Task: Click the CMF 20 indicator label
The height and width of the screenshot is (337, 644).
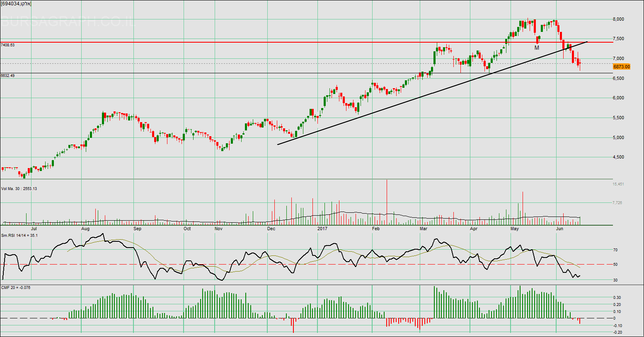Action: coord(16,287)
